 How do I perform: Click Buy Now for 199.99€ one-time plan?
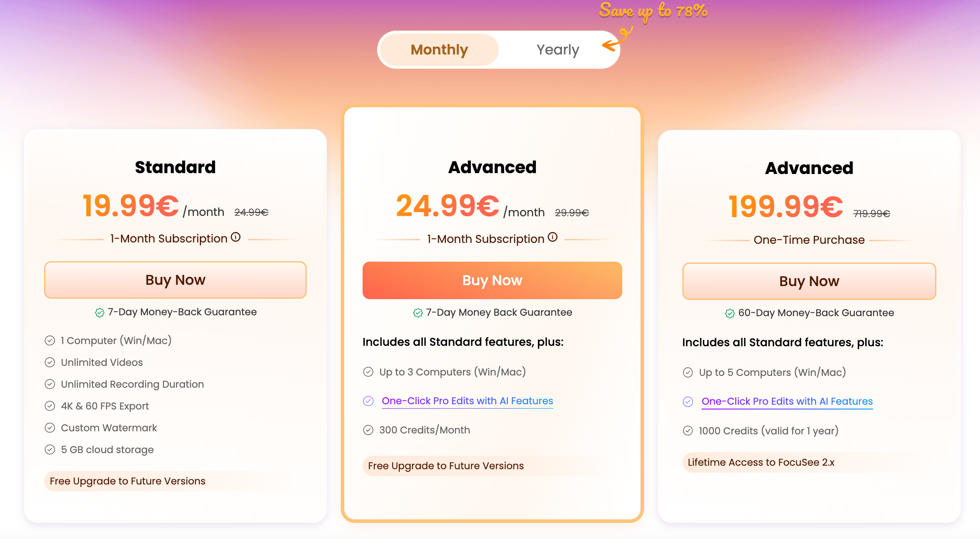coord(809,281)
